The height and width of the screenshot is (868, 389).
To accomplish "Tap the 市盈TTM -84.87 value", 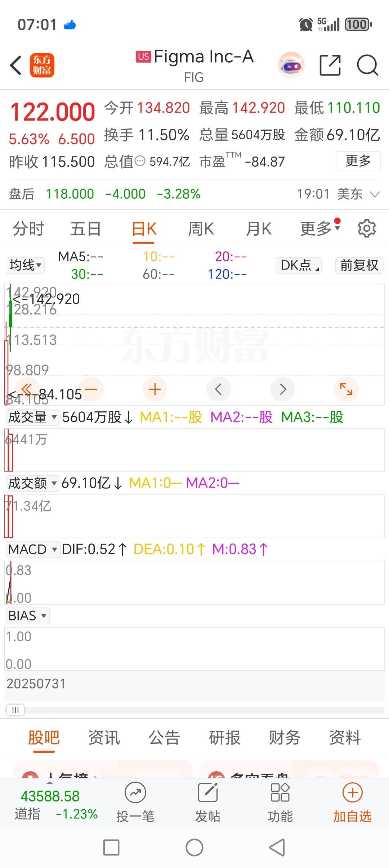I will (265, 162).
